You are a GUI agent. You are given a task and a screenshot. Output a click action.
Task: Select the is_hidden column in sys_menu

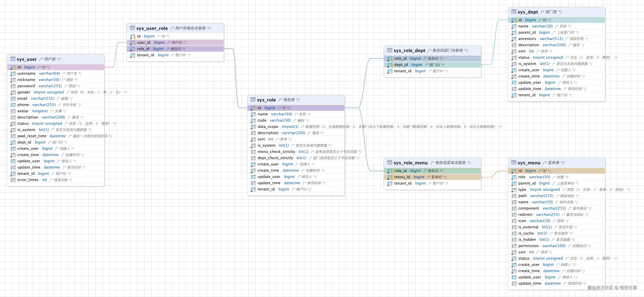tap(557, 239)
